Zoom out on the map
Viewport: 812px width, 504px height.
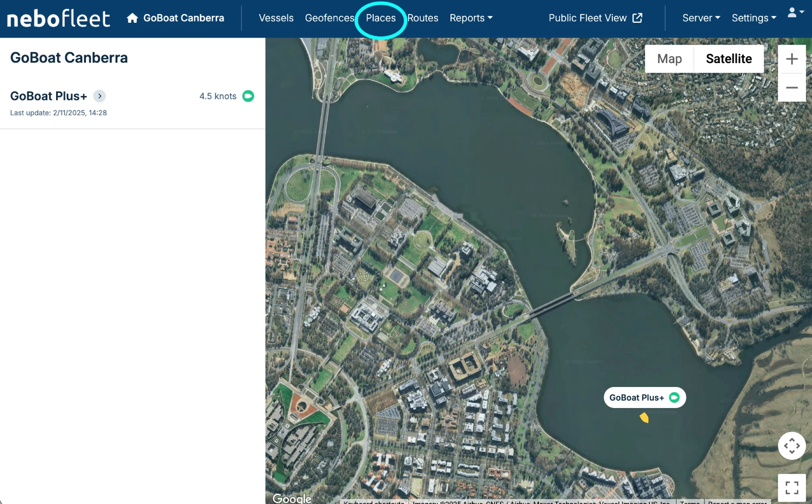tap(791, 88)
